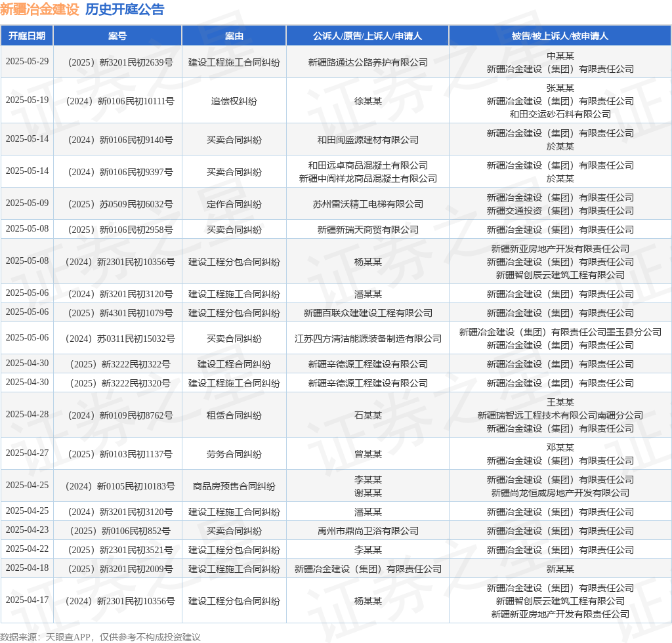
Task: Click the cause 定作合同纠纷
Action: coord(234,204)
